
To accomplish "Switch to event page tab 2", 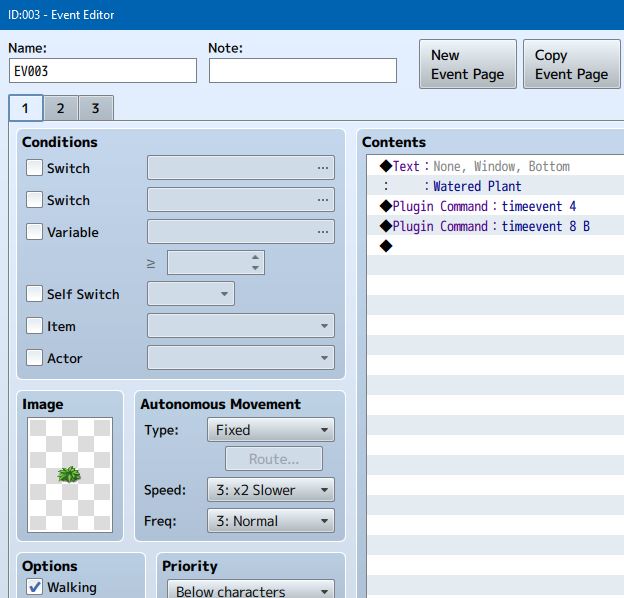I will point(60,108).
